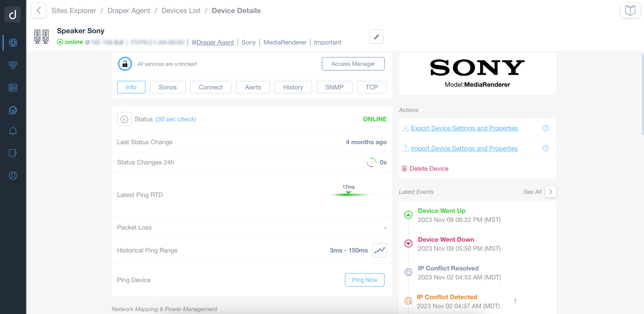
Task: Click the Delete Device trash icon
Action: pyautogui.click(x=404, y=169)
